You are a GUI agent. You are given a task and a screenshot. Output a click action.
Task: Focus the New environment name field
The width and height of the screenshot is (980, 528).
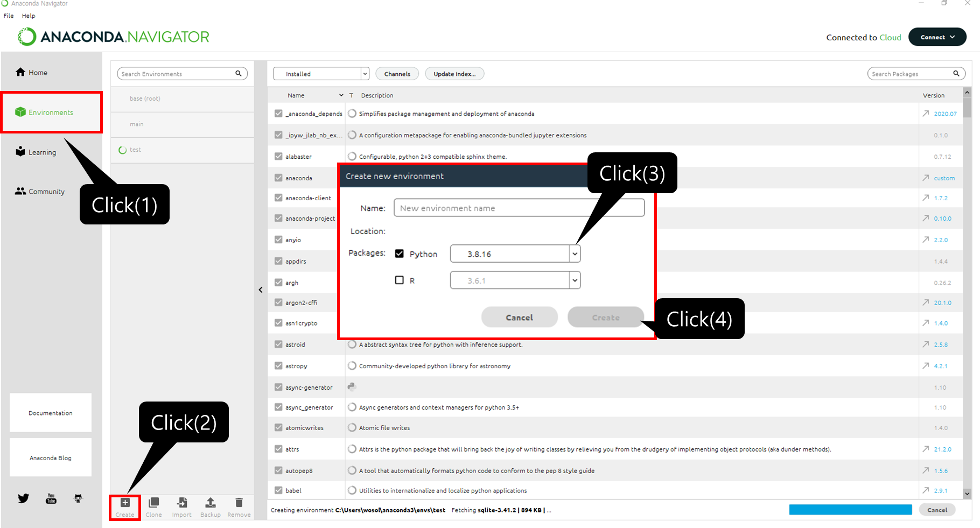click(519, 208)
